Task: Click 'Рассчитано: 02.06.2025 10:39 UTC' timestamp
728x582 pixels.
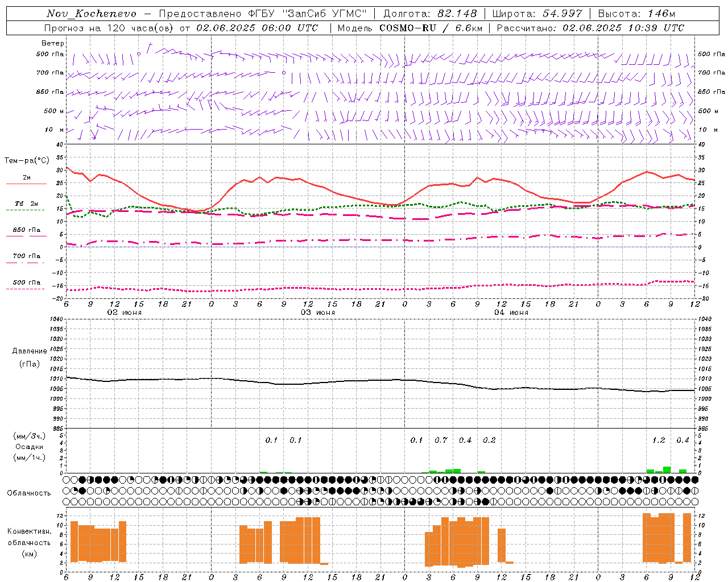Action: [590, 28]
